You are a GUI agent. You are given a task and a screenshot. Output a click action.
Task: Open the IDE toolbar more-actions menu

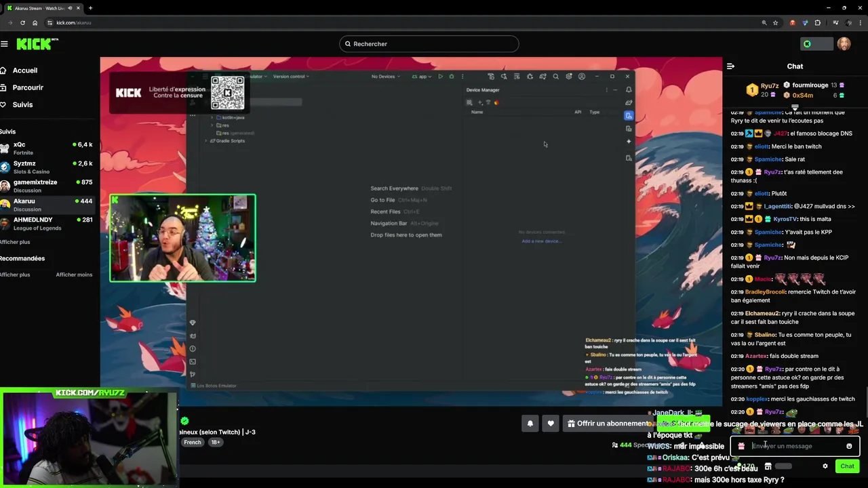[462, 77]
